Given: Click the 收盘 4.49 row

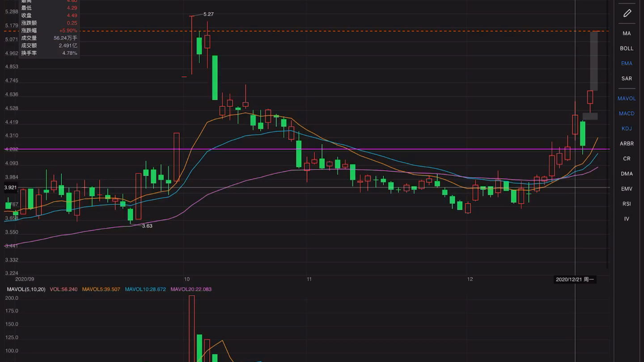Looking at the screenshot, I should click(49, 16).
